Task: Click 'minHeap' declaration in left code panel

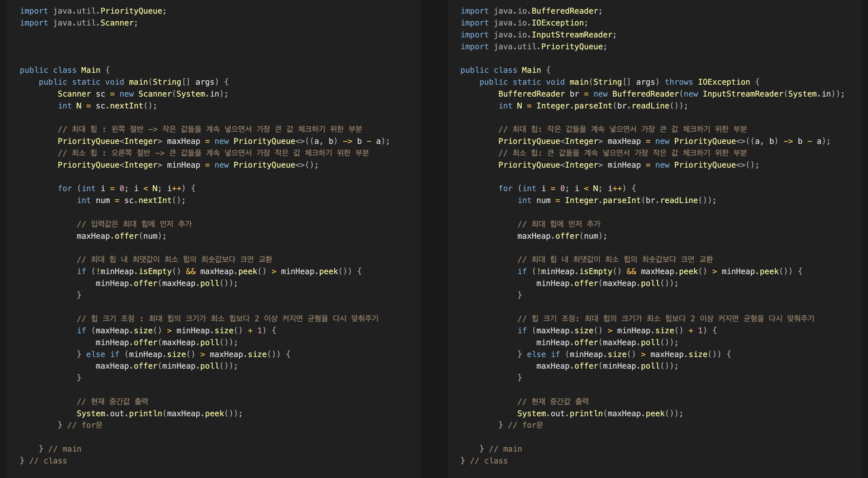Action: (183, 165)
